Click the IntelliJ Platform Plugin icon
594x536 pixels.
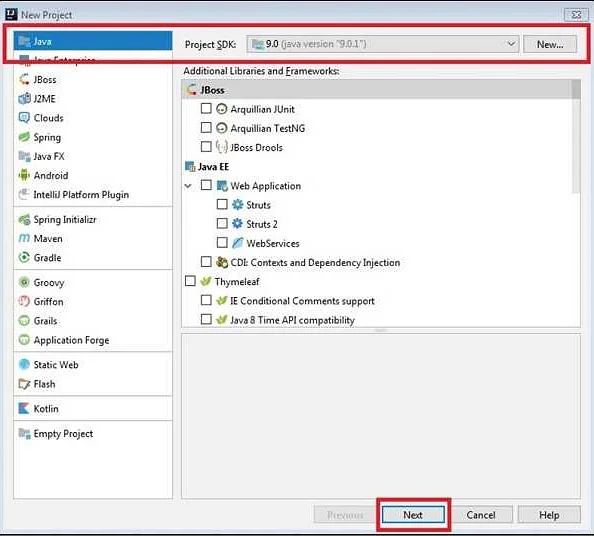pyautogui.click(x=24, y=194)
